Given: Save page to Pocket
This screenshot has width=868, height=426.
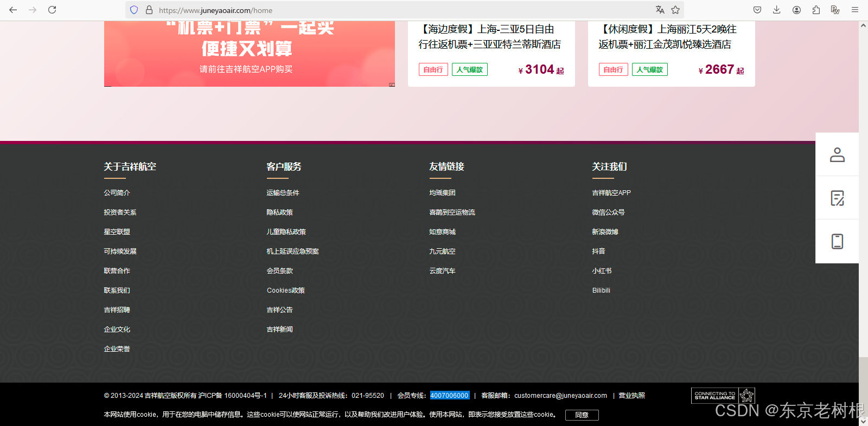Looking at the screenshot, I should pyautogui.click(x=757, y=10).
